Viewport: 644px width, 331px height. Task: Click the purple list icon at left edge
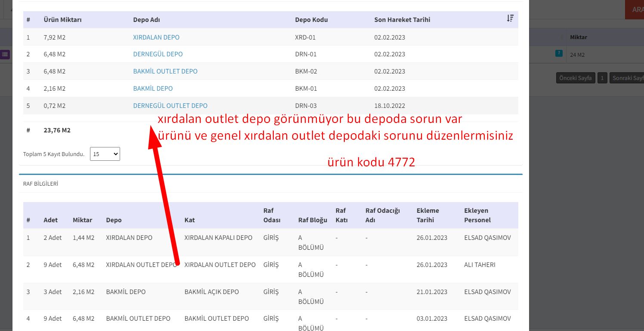coord(5,54)
